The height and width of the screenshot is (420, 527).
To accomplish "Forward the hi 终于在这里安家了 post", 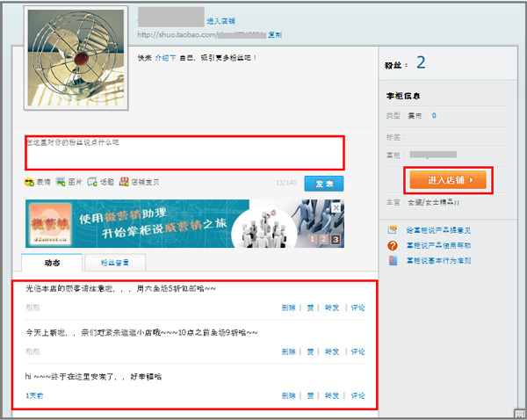I will 332,395.
